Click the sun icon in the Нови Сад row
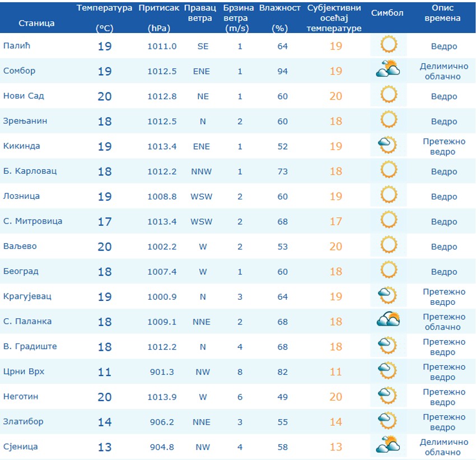The width and height of the screenshot is (476, 460). [x=389, y=95]
